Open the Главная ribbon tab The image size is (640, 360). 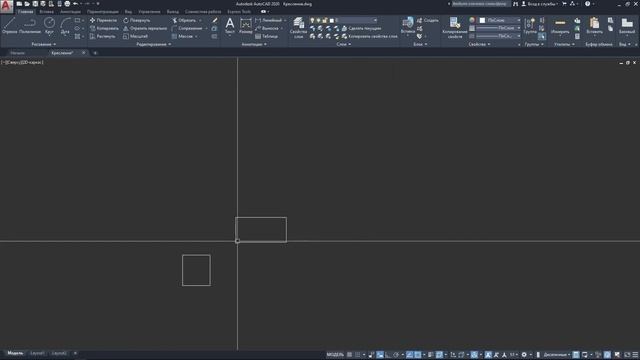tap(25, 11)
